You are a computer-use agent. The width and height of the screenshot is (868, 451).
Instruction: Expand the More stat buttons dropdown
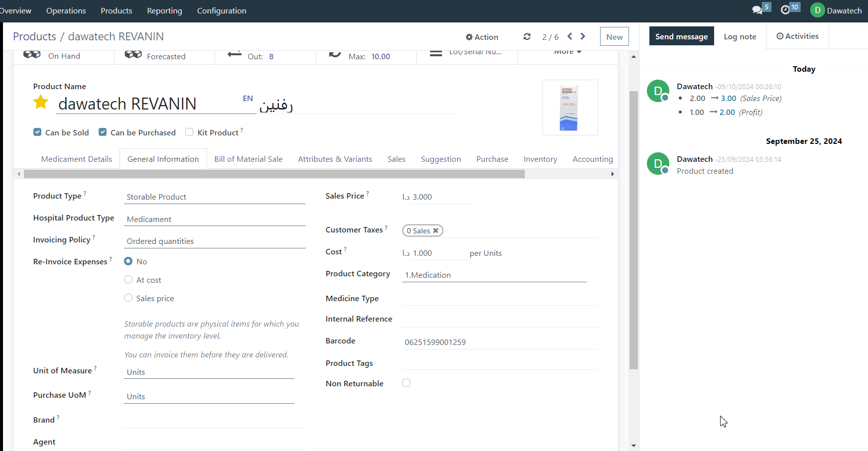coord(568,52)
